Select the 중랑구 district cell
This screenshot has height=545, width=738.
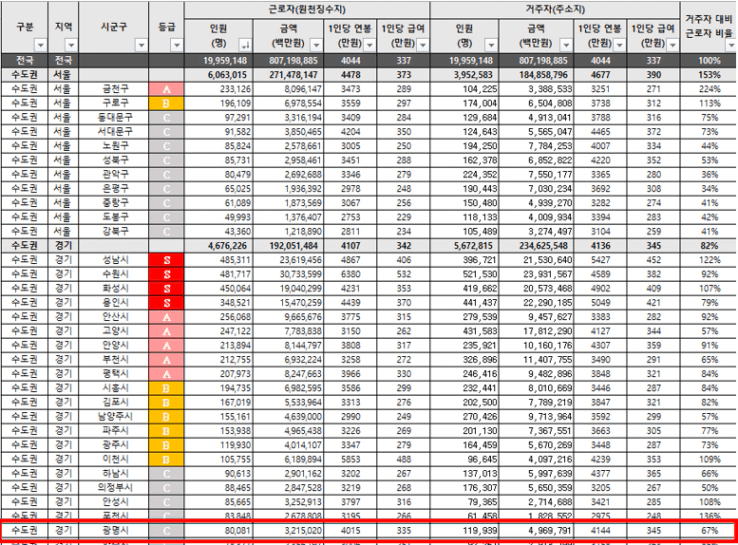click(113, 203)
